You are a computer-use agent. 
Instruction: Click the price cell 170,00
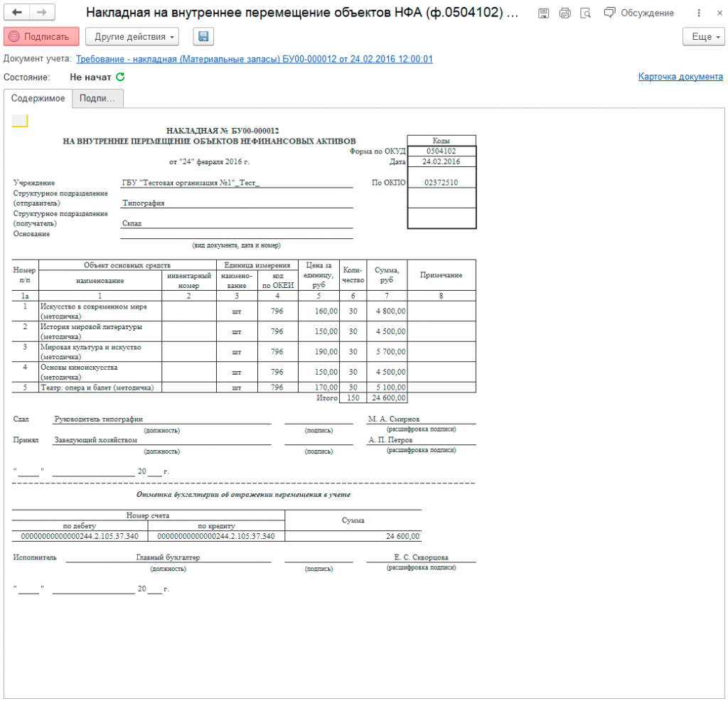click(x=319, y=387)
